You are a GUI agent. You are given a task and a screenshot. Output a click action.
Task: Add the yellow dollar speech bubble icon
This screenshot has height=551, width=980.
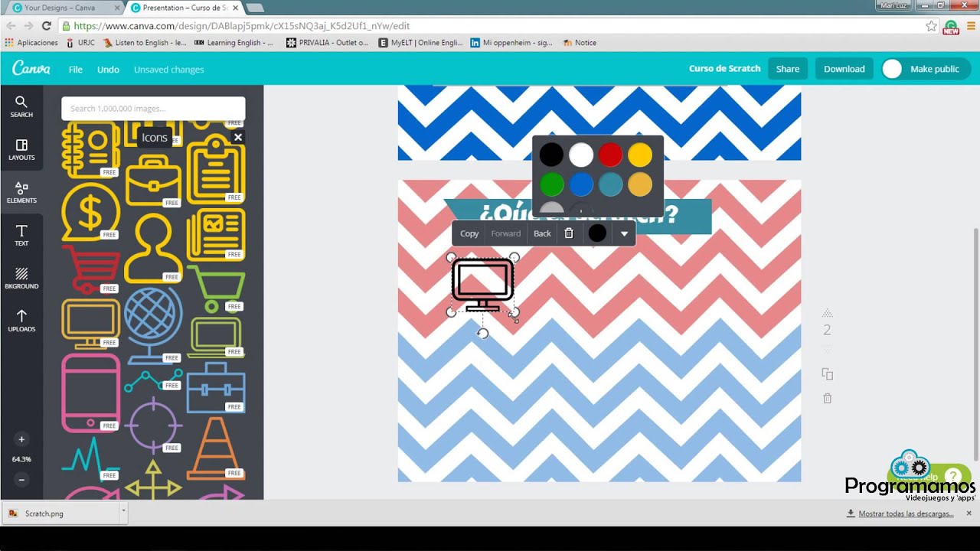90,213
